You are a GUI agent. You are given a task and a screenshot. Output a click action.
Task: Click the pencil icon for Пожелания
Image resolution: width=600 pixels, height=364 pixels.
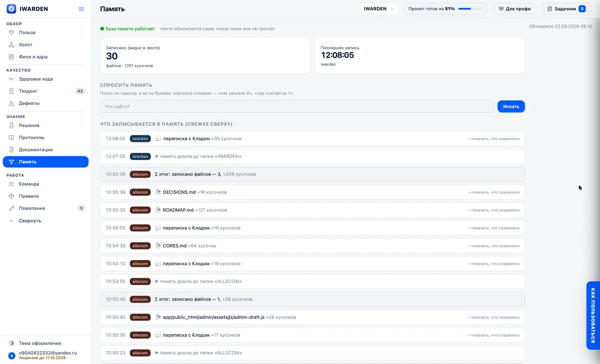[11, 208]
